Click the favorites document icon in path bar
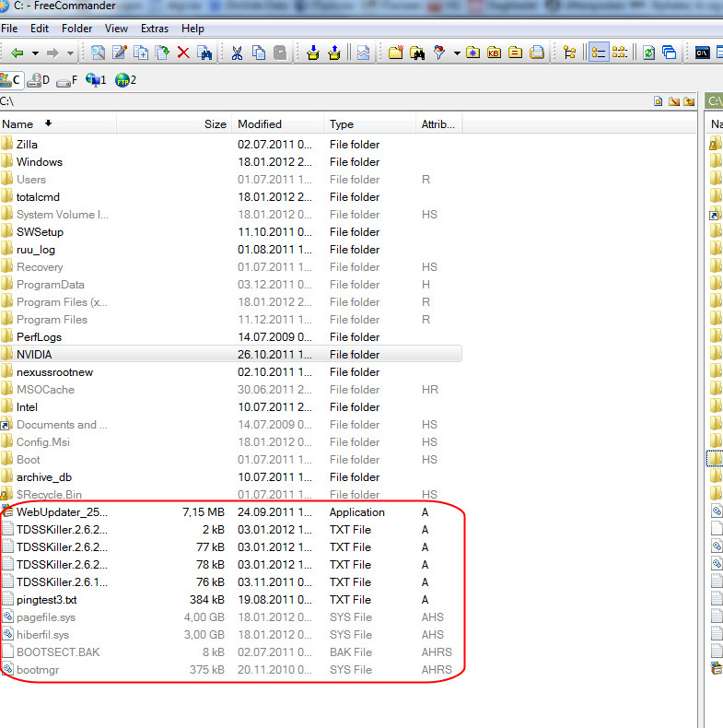 pyautogui.click(x=658, y=101)
